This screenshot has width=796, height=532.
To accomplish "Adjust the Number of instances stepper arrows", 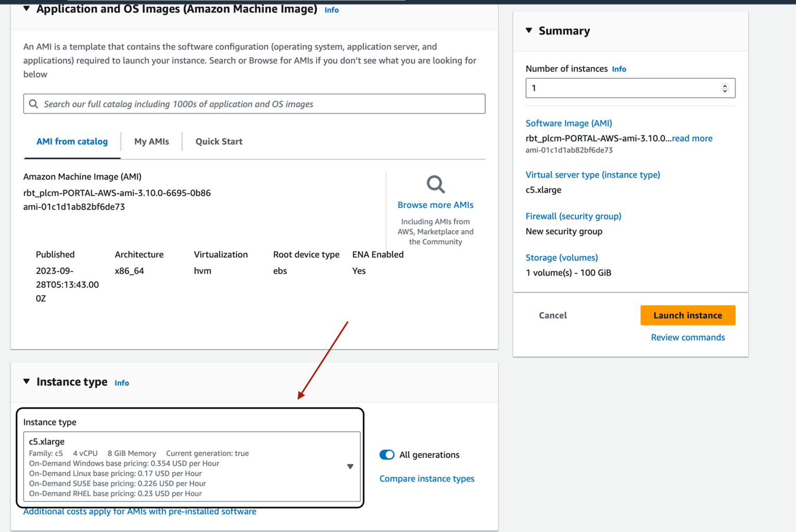I will click(x=725, y=88).
